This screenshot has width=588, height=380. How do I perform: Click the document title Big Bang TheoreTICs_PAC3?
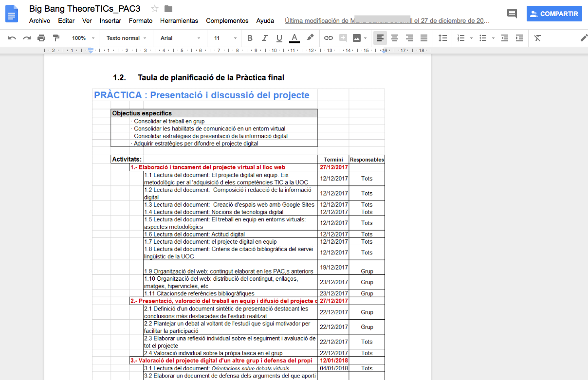click(85, 8)
